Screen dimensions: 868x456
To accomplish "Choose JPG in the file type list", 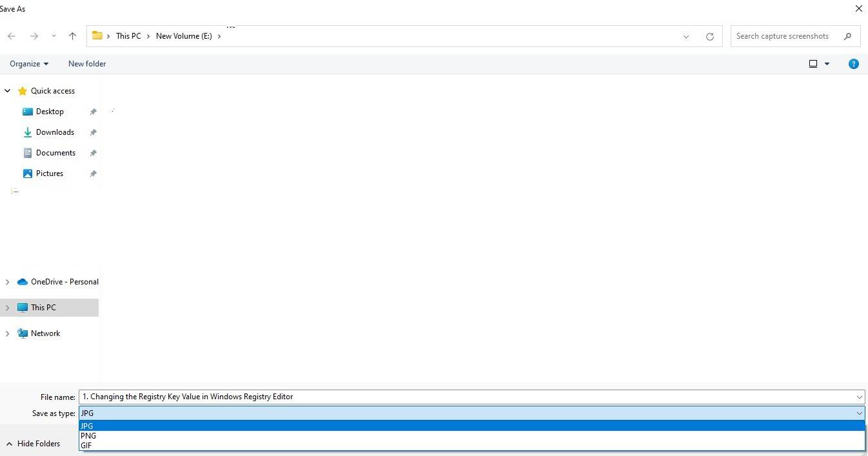I will click(x=87, y=426).
